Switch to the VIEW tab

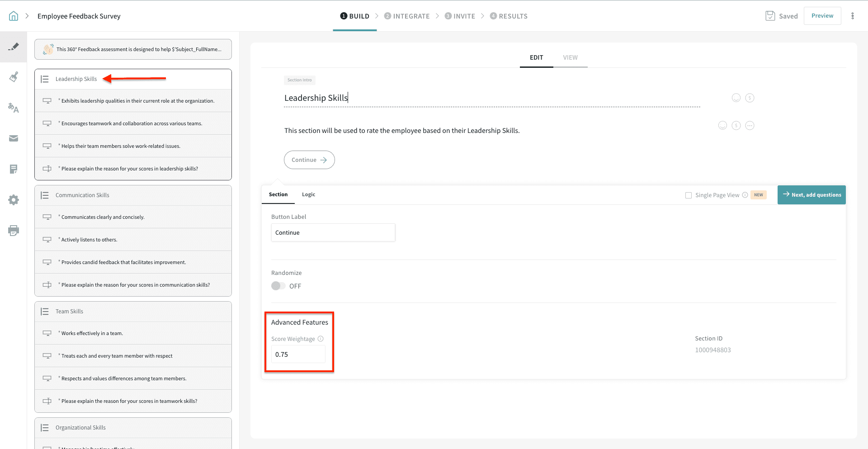pyautogui.click(x=570, y=57)
